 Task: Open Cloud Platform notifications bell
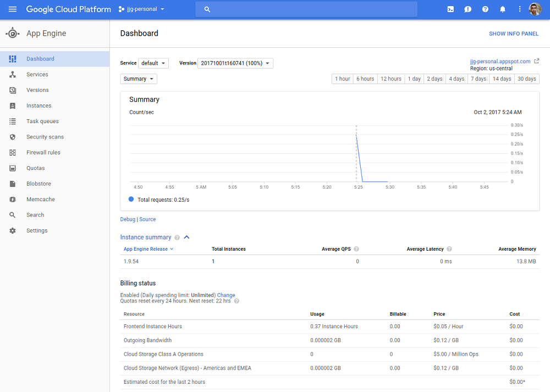coord(502,9)
